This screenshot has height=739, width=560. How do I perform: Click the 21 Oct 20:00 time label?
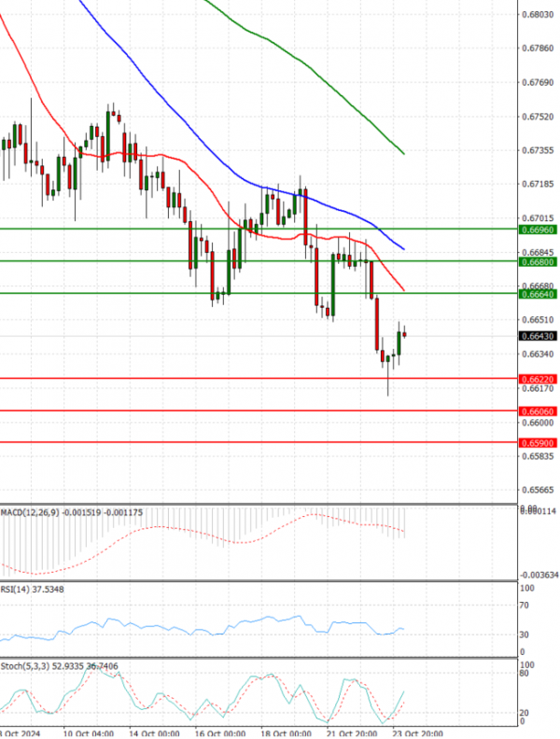352,733
